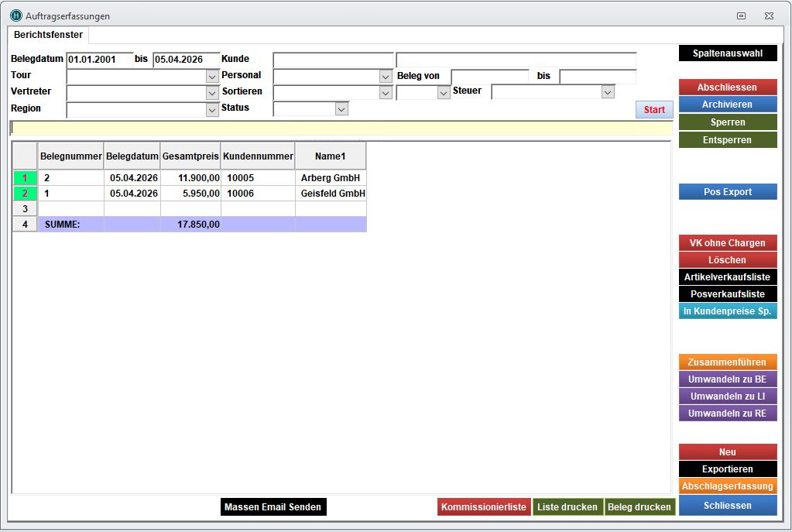The height and width of the screenshot is (532, 792).
Task: Click the red Abschliessen button
Action: (727, 88)
